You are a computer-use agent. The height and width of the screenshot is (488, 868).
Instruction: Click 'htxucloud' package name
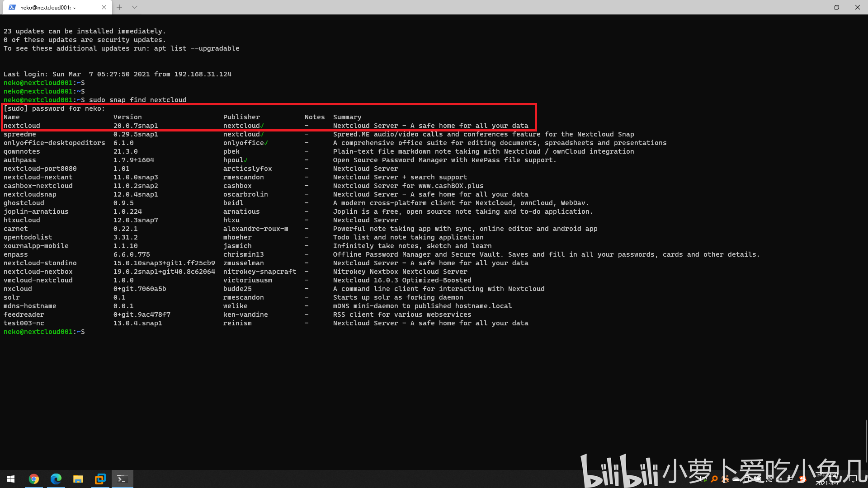pos(22,220)
